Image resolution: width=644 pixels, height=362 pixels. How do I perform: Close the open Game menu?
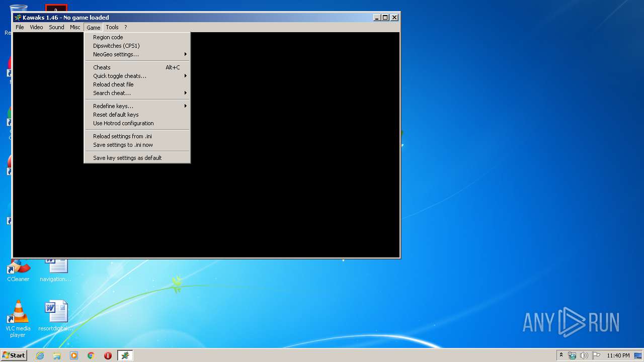[x=93, y=27]
